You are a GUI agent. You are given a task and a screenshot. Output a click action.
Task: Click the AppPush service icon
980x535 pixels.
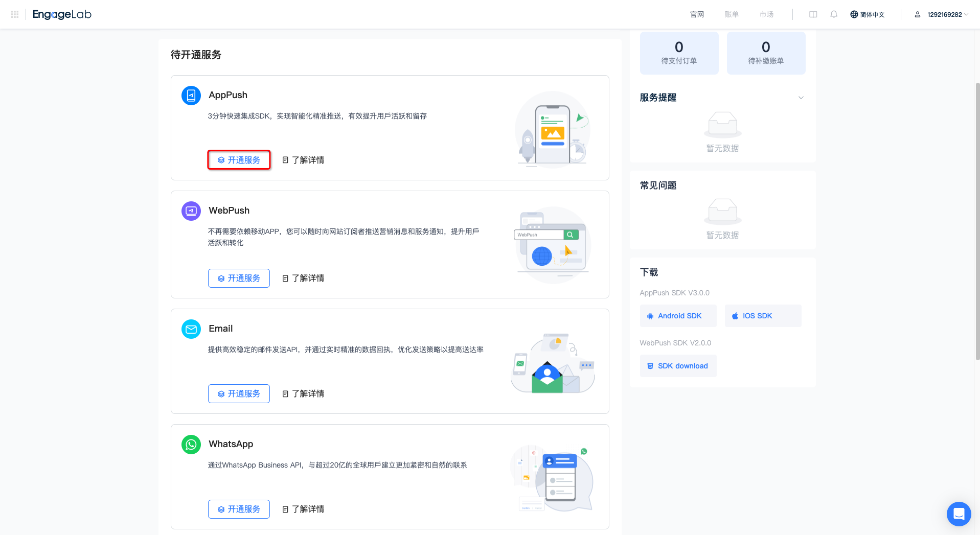point(191,96)
